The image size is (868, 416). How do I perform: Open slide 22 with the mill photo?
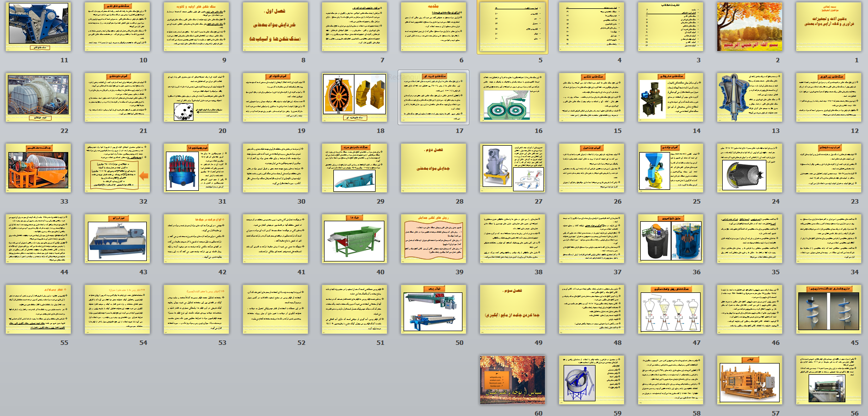point(38,98)
